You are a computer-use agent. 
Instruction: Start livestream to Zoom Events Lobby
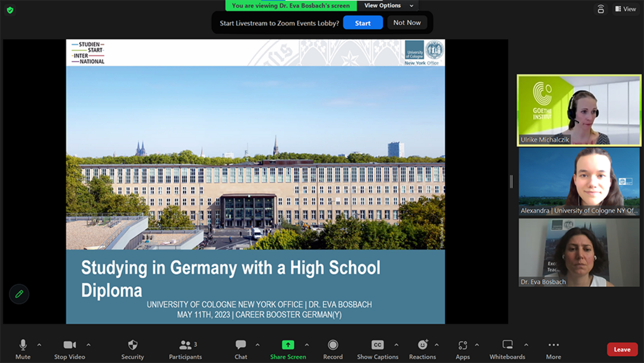pyautogui.click(x=363, y=23)
